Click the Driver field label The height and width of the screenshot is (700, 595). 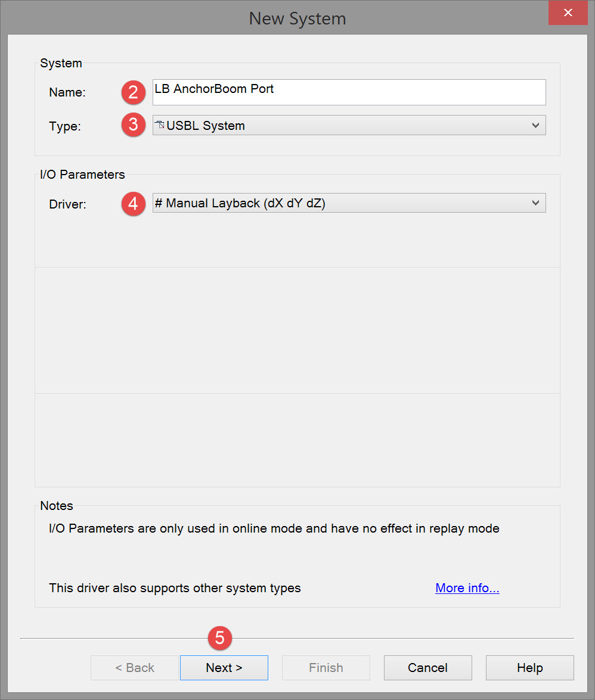click(x=67, y=204)
